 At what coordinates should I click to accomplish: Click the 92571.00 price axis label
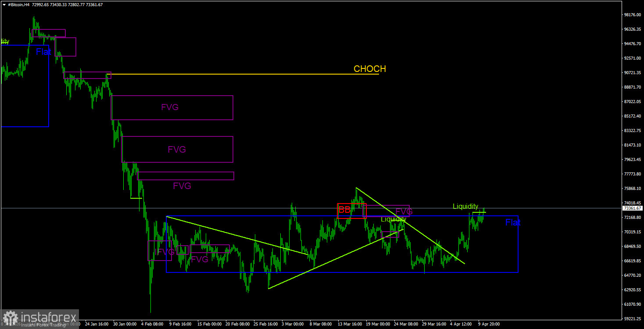633,58
